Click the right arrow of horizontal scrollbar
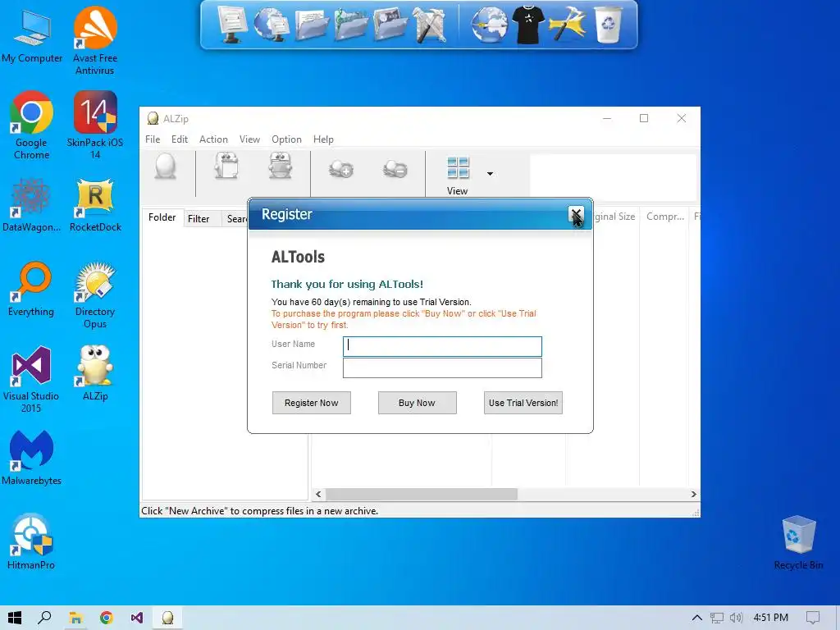840x630 pixels. click(x=693, y=494)
